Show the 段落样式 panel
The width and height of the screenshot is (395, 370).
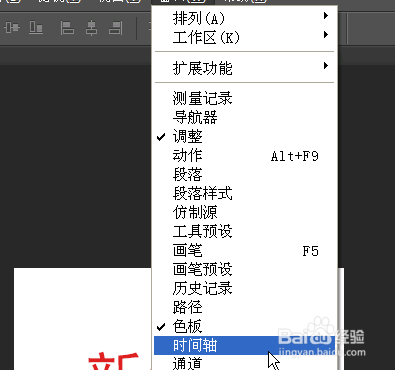pyautogui.click(x=244, y=193)
